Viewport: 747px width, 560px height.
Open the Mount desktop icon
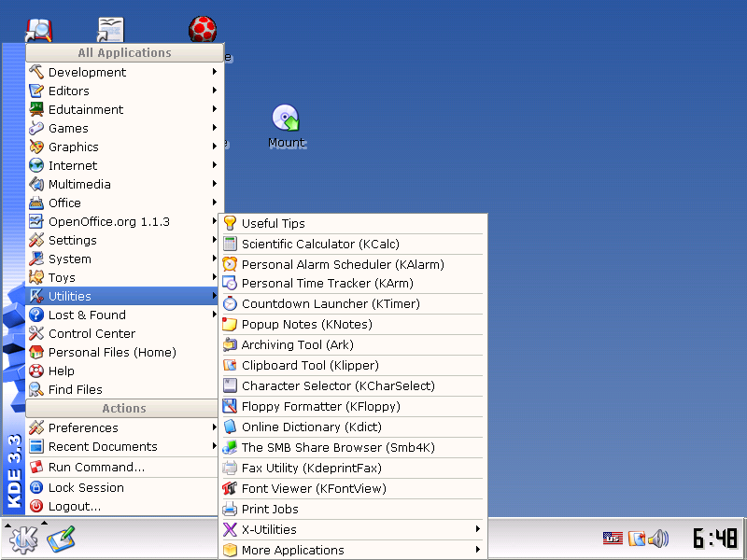coord(287,126)
